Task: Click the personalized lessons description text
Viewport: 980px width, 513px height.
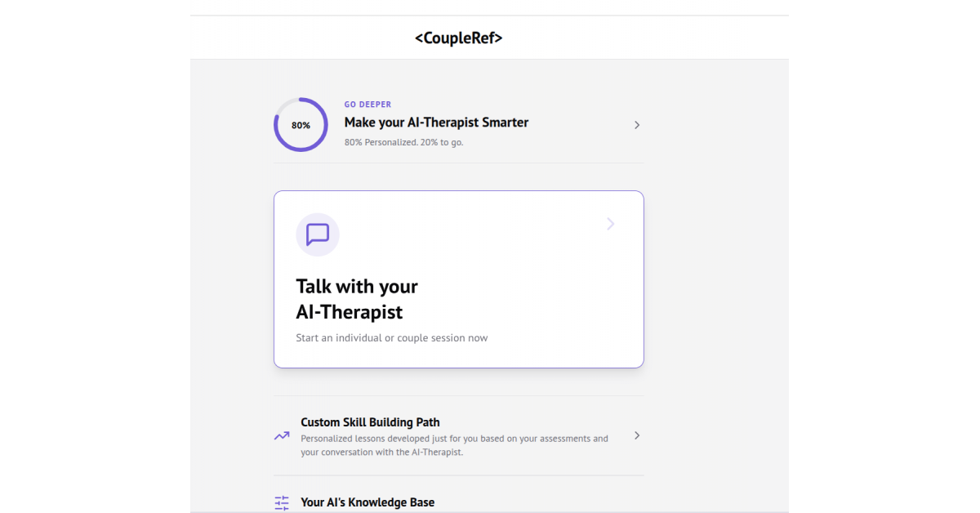Action: click(454, 445)
